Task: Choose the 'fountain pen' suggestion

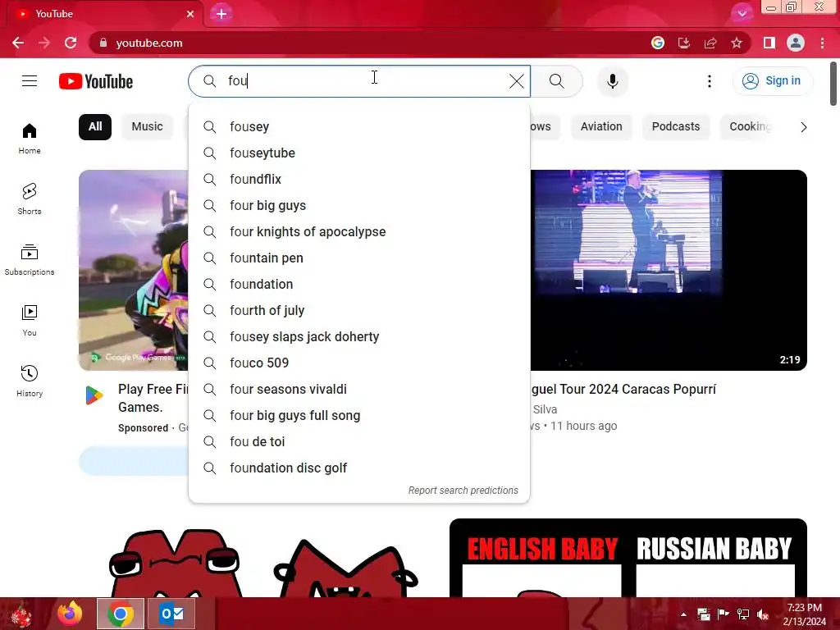Action: pos(359,258)
